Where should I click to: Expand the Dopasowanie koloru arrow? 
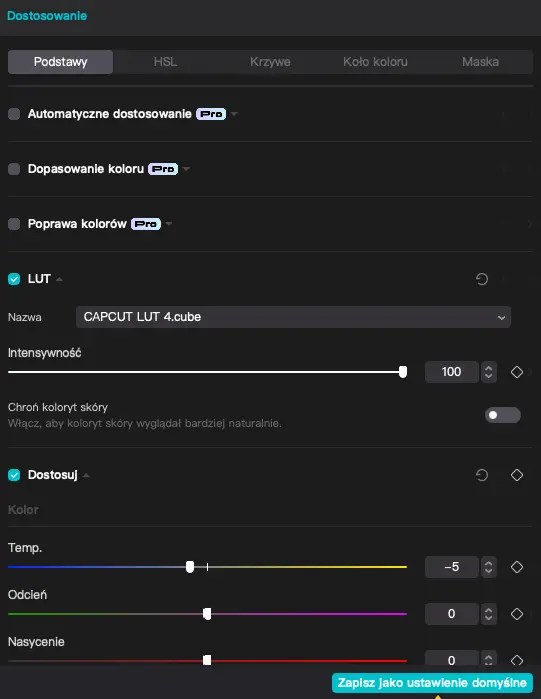click(186, 169)
